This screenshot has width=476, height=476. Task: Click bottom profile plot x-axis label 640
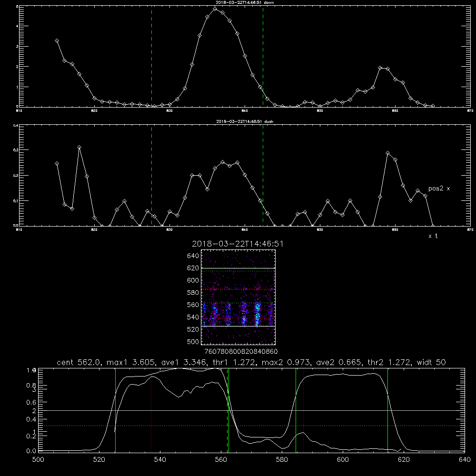465,460
